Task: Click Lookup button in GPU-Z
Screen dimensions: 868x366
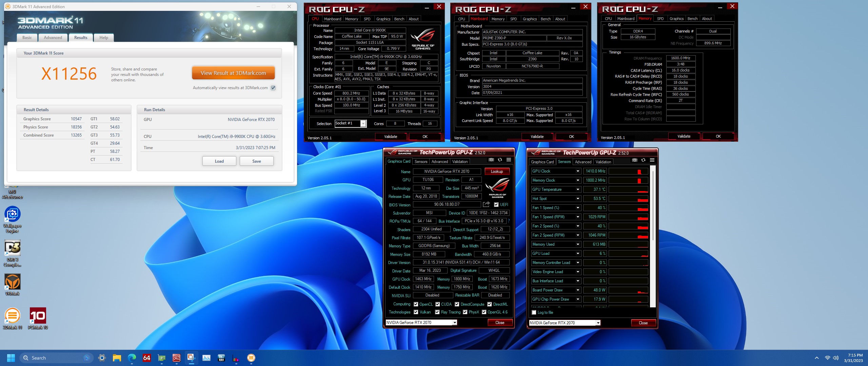Action: tap(497, 171)
